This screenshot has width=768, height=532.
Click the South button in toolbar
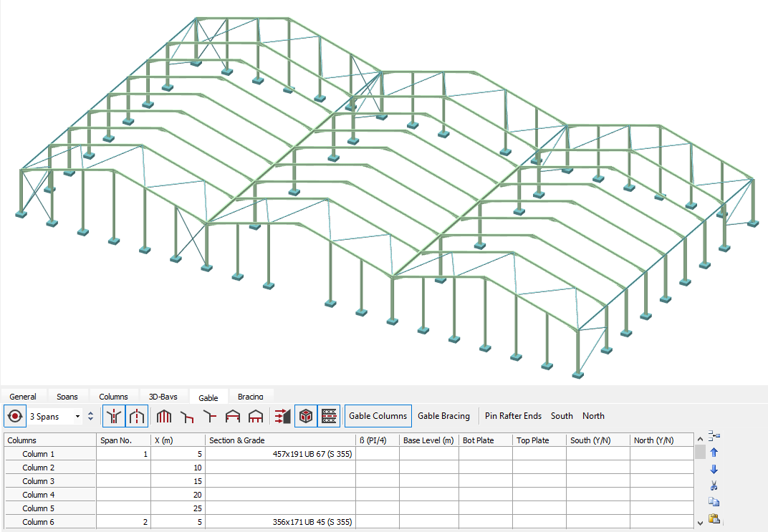(562, 416)
